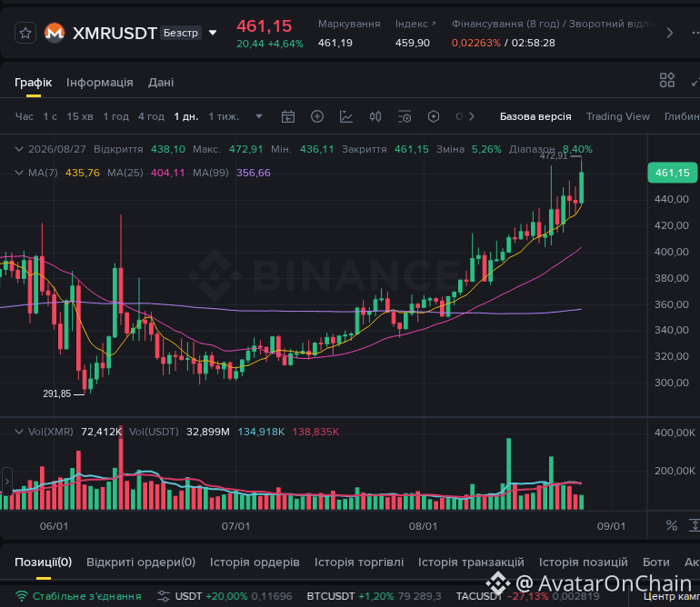
Task: Open the go-to-date calendar icon
Action: click(288, 116)
